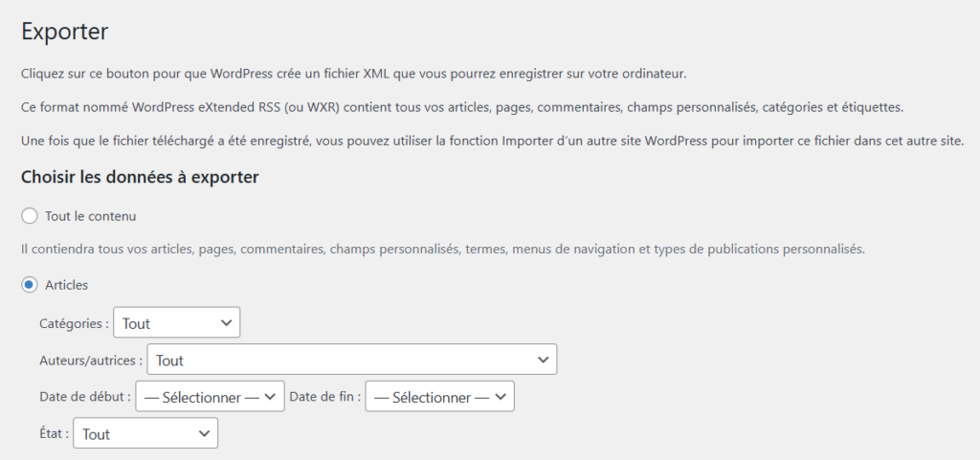The height and width of the screenshot is (460, 980).
Task: Click the chevron arrow of 'Date de début'
Action: (271, 397)
